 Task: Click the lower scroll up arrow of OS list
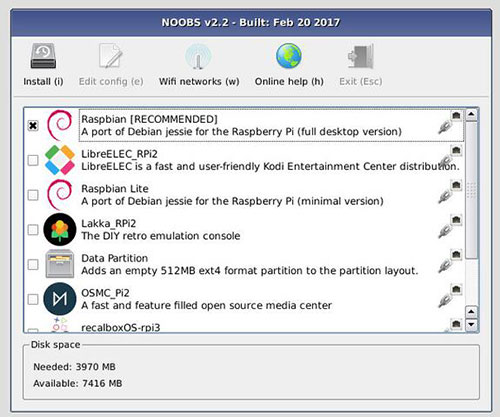point(471,312)
